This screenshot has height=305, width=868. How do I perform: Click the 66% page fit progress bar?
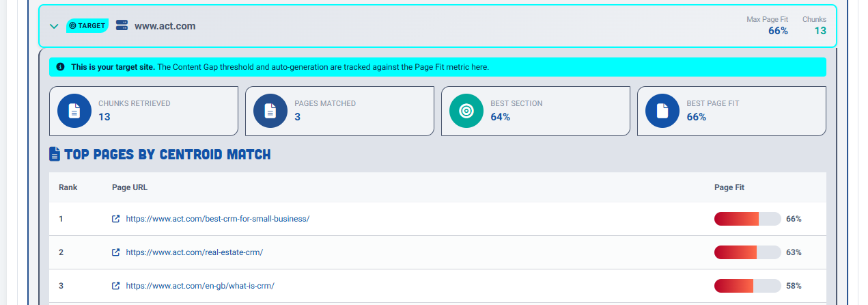click(x=748, y=219)
